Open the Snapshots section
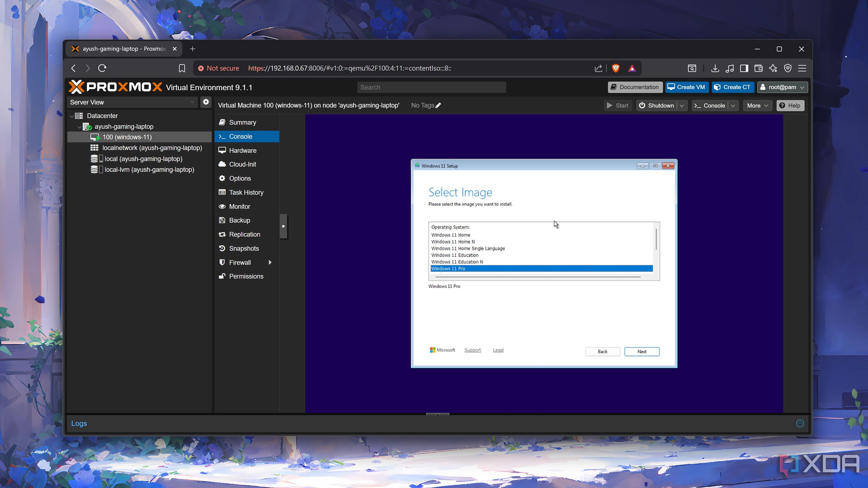The height and width of the screenshot is (488, 868). click(247, 249)
